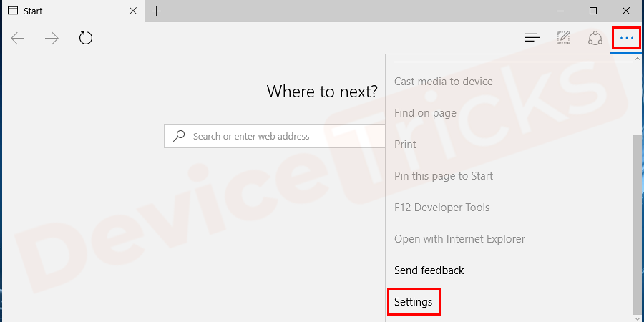Image resolution: width=644 pixels, height=322 pixels.
Task: Go back with the left arrow
Action: pos(18,39)
